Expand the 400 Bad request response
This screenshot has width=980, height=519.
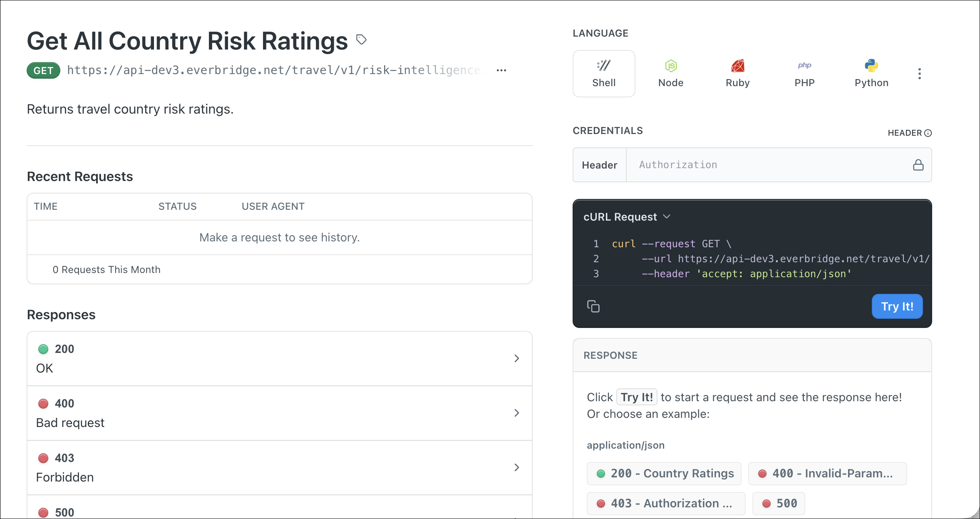click(517, 413)
